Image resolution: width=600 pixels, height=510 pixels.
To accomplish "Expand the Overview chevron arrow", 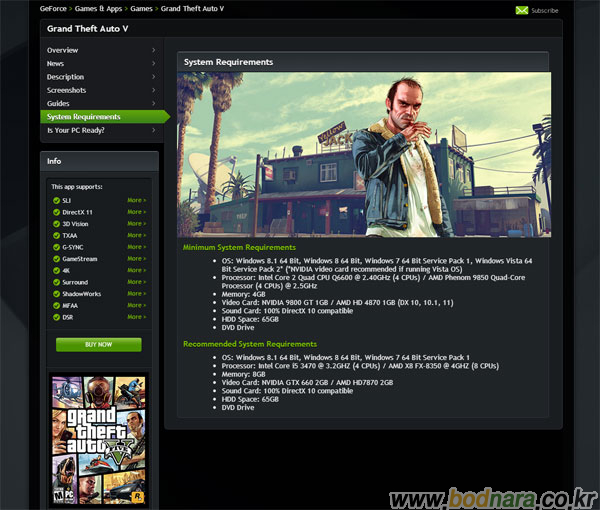I will pyautogui.click(x=153, y=50).
